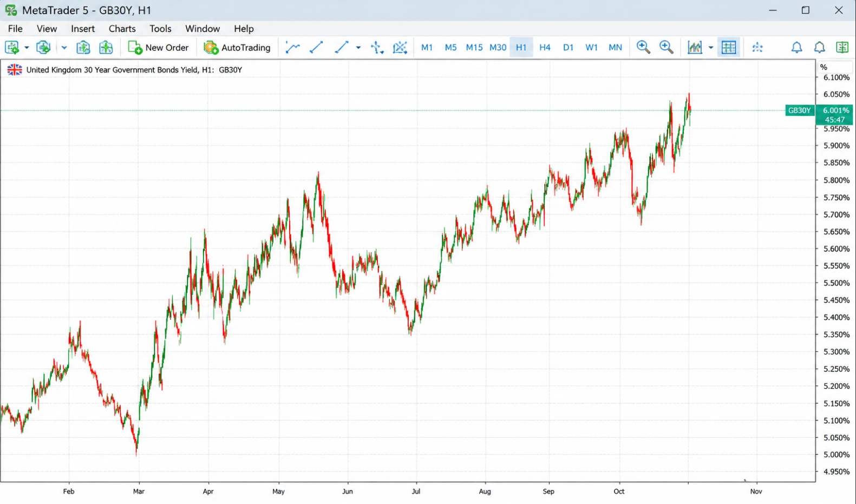Select the MN monthly timeframe

coord(615,48)
